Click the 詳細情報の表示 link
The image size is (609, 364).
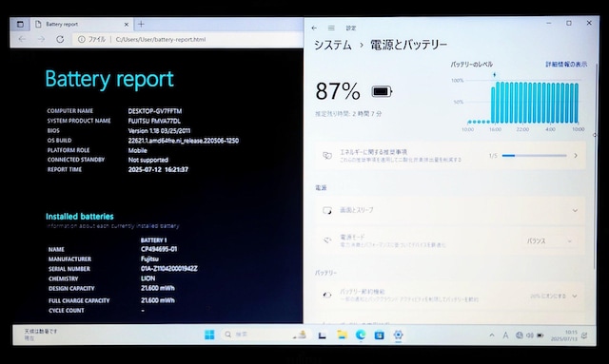pyautogui.click(x=566, y=65)
